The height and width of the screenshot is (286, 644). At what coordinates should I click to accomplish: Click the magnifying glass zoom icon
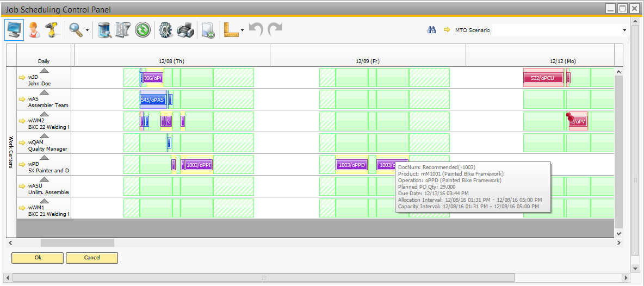pos(75,30)
